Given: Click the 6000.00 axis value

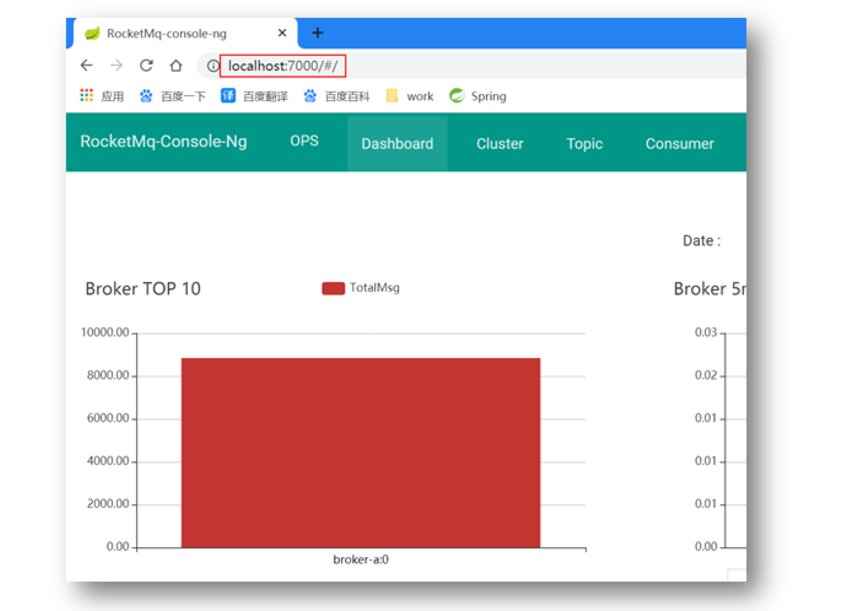Looking at the screenshot, I should coord(108,418).
